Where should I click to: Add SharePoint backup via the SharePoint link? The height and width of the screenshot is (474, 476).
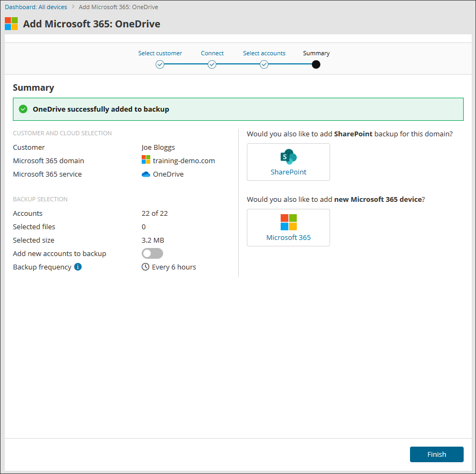coord(288,172)
